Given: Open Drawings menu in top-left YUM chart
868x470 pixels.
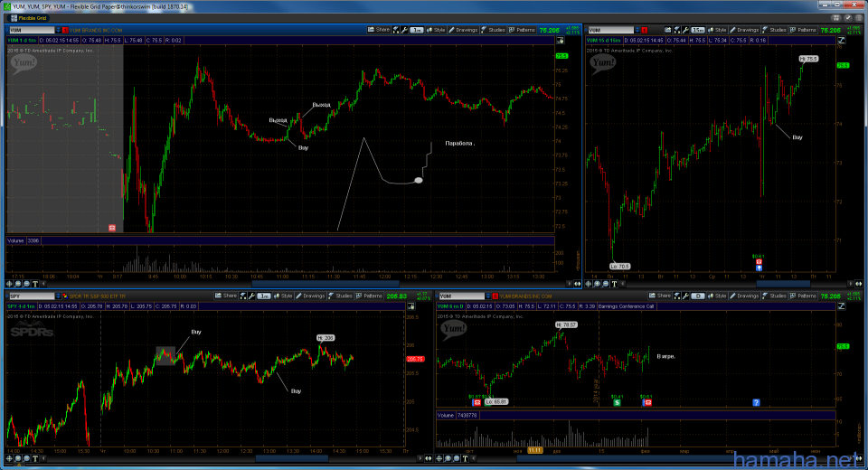Looking at the screenshot, I should pos(463,30).
